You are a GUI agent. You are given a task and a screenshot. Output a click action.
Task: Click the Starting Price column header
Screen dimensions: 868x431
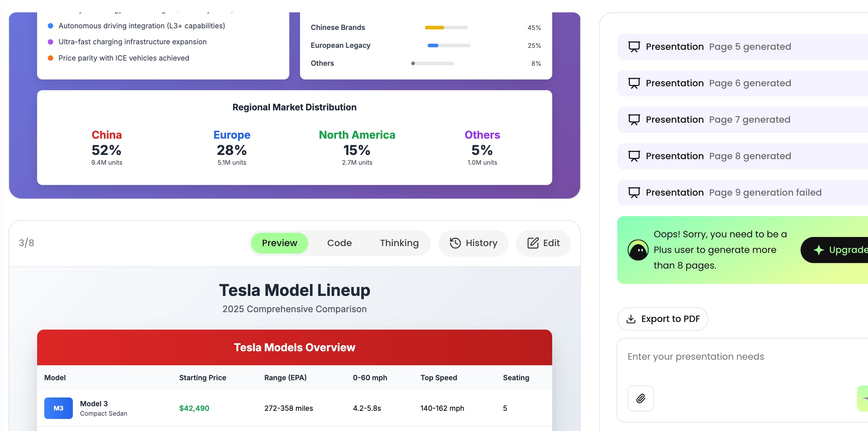[x=203, y=378]
